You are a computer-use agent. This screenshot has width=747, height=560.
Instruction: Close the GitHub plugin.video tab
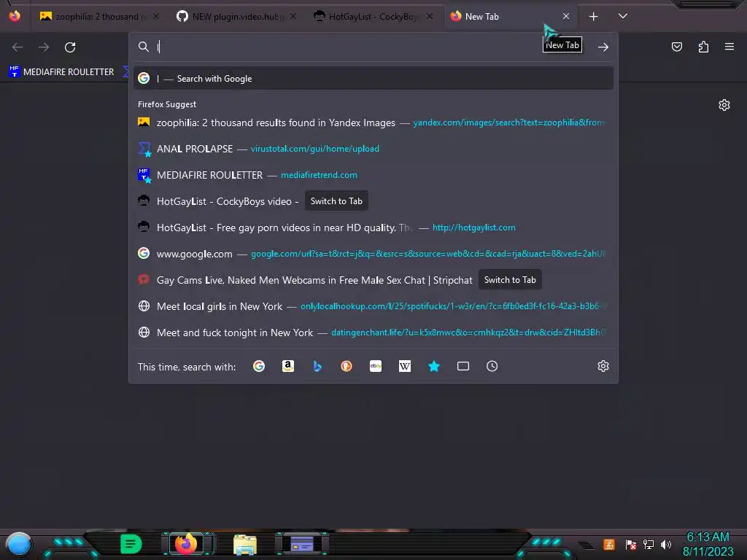point(293,16)
